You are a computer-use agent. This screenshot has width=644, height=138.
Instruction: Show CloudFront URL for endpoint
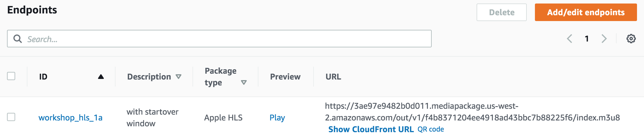pyautogui.click(x=371, y=129)
